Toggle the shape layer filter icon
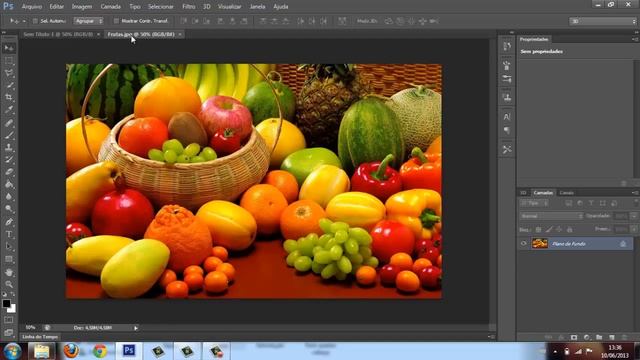640x360 pixels. (602, 203)
